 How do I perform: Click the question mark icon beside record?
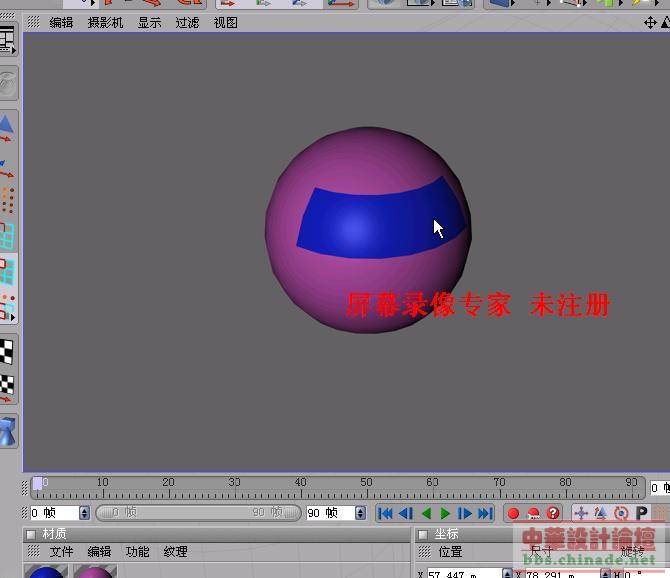pyautogui.click(x=553, y=513)
